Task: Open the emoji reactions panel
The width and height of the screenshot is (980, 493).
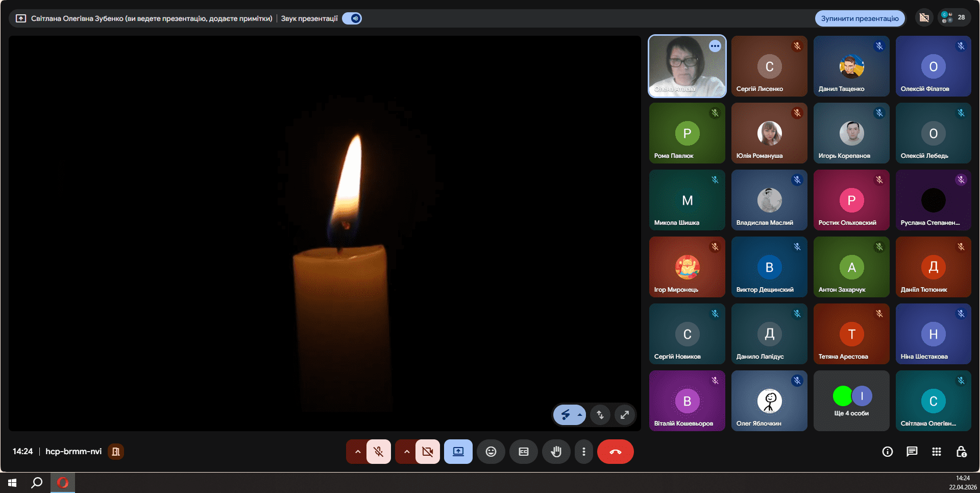Action: (x=491, y=452)
